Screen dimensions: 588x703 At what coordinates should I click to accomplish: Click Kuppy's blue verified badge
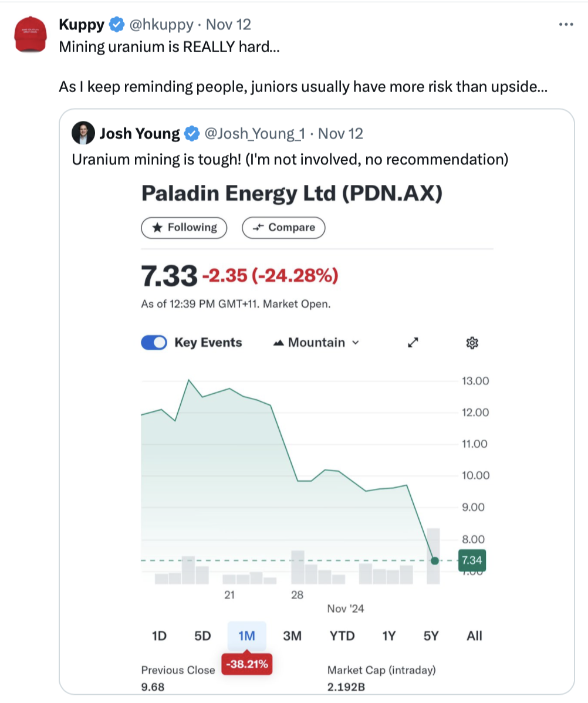117,24
